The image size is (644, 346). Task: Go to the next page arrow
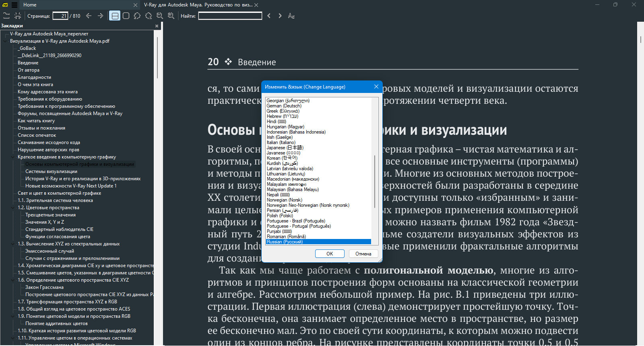pos(100,16)
